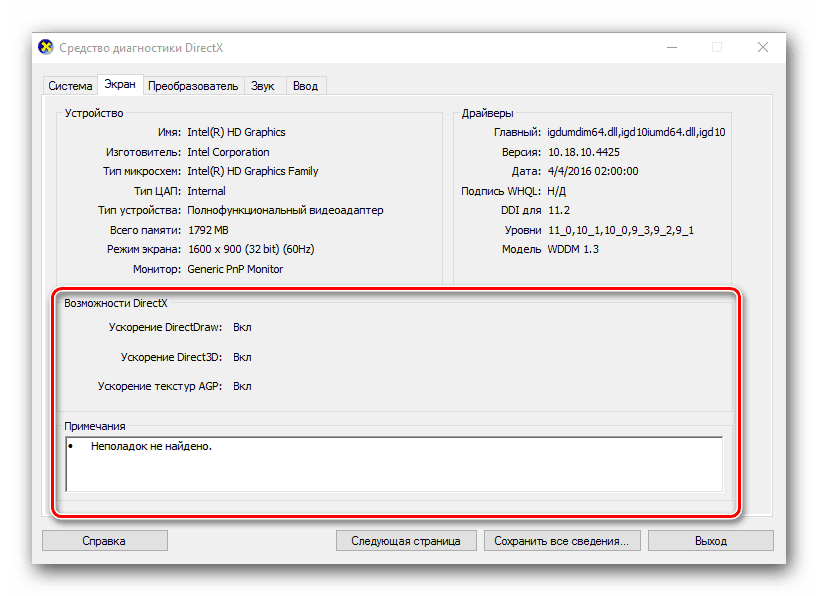Click the WHQL signature value Н/Д
818x596 pixels.
[557, 192]
